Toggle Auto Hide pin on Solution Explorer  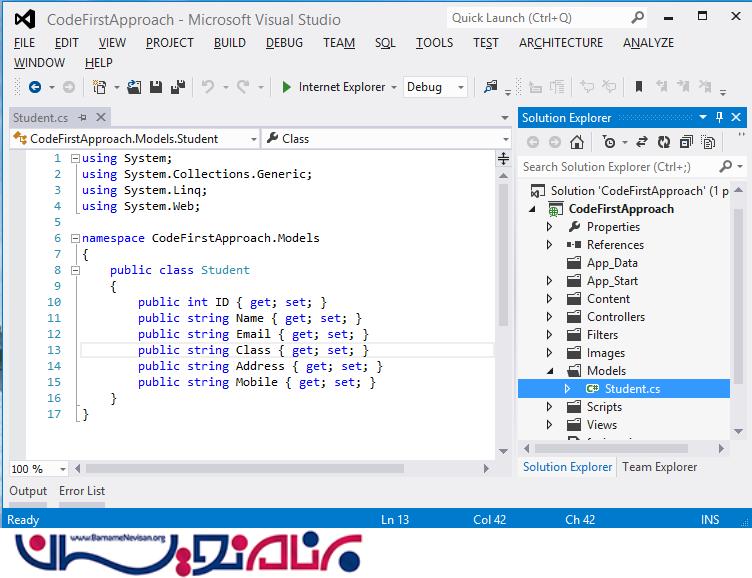720,117
